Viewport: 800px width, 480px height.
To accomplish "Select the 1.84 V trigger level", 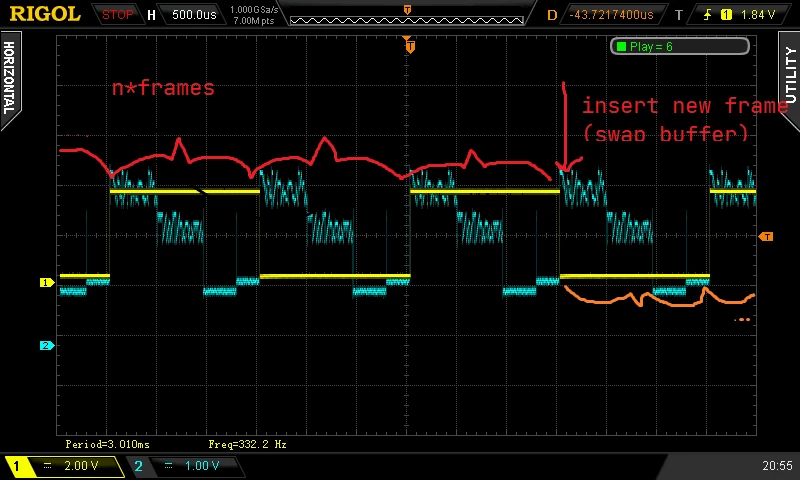I will (758, 15).
